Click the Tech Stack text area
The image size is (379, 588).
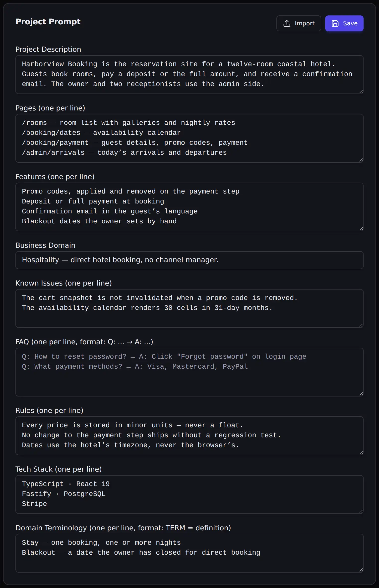point(189,494)
